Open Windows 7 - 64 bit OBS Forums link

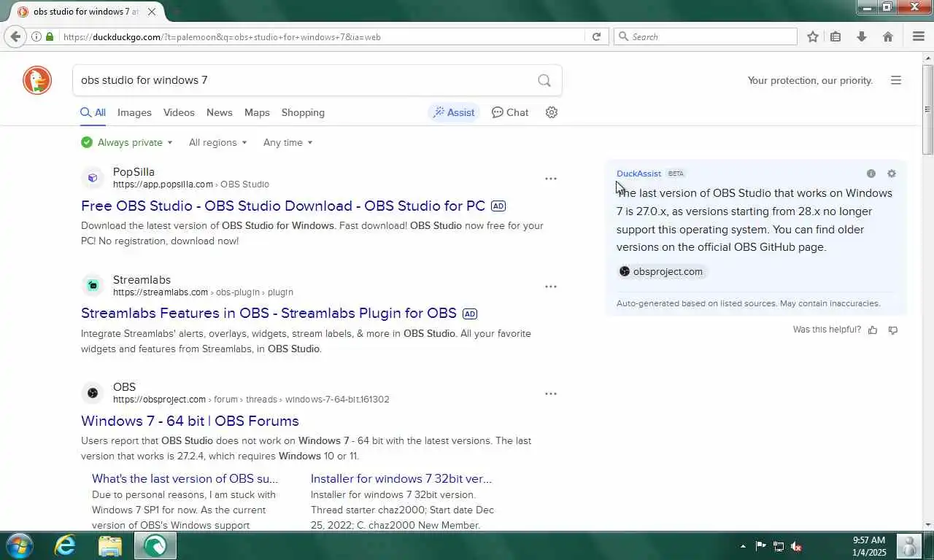pos(190,421)
